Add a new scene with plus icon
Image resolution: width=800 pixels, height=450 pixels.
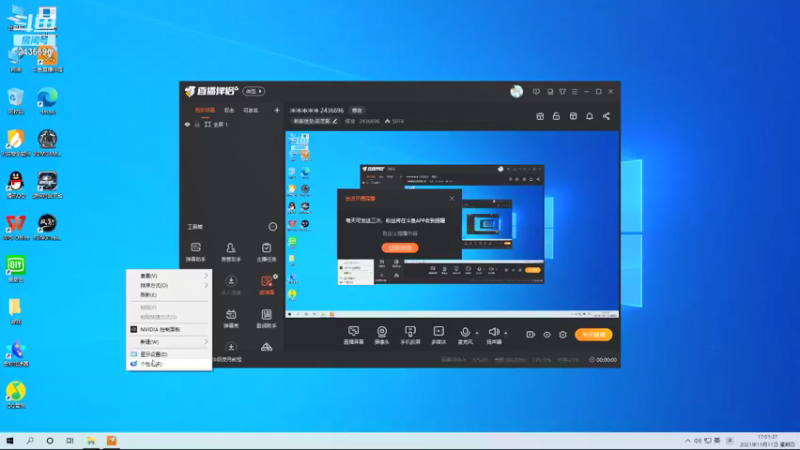277,110
